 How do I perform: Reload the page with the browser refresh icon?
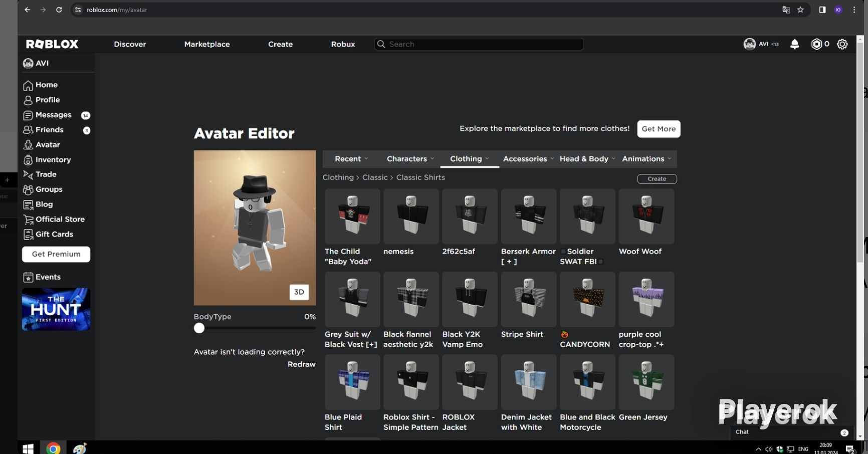coord(59,10)
